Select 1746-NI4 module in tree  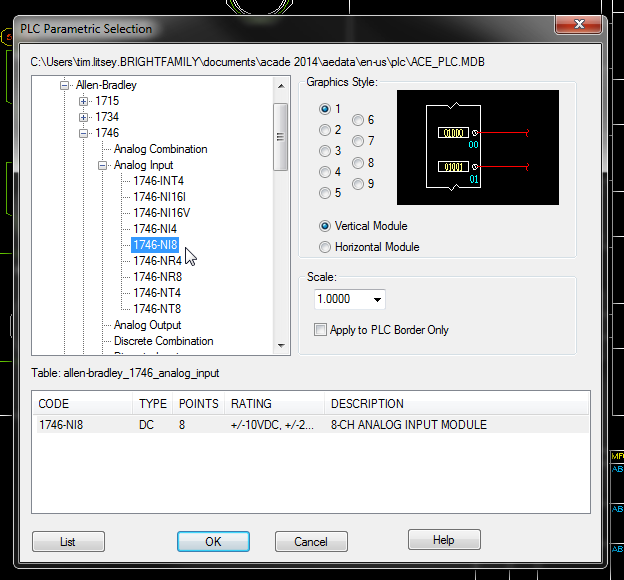click(155, 229)
